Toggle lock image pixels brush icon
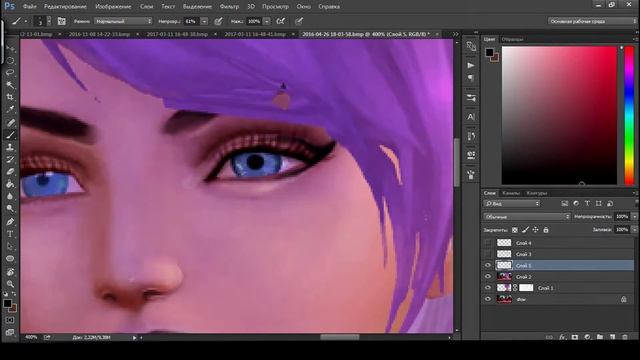The image size is (640, 360). (x=525, y=230)
